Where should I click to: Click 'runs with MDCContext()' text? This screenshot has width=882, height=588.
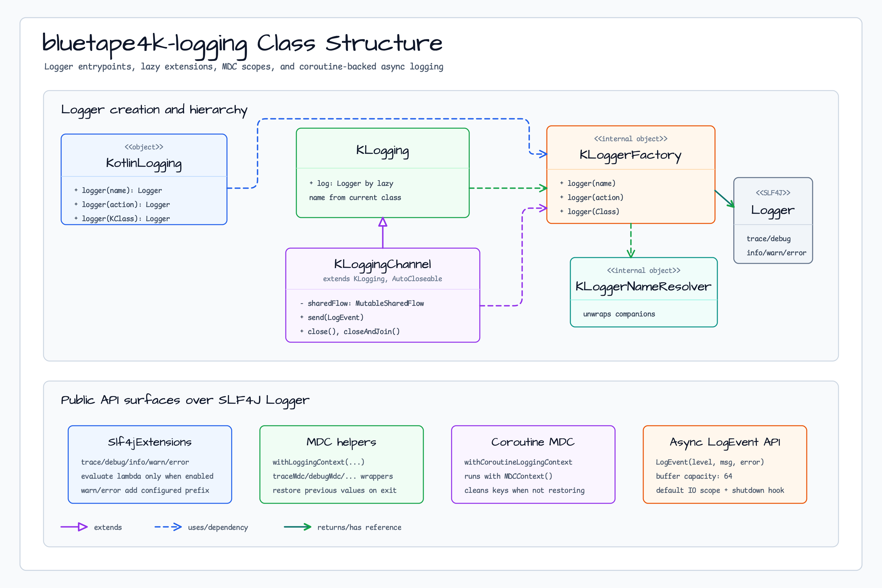pyautogui.click(x=508, y=476)
